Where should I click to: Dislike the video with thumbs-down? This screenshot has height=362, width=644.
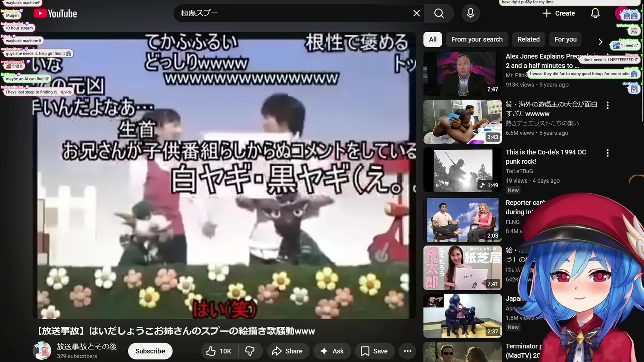250,351
